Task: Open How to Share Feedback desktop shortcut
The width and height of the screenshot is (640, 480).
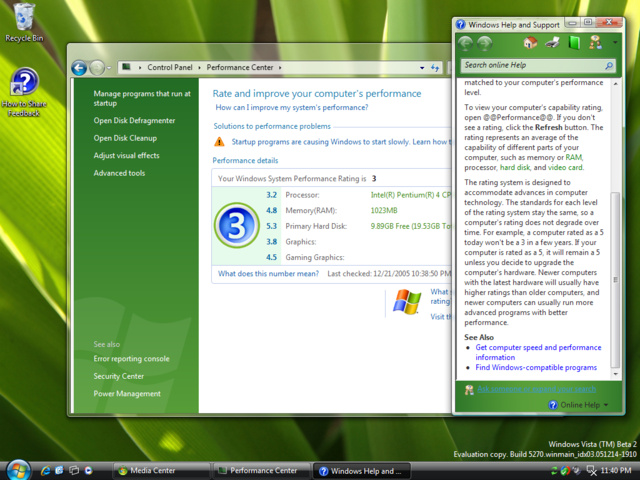Action: [24, 93]
